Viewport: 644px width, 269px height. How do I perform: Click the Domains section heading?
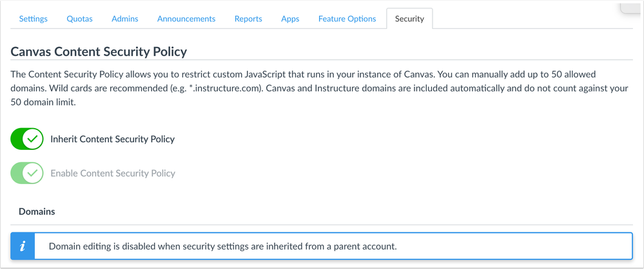[x=37, y=212]
